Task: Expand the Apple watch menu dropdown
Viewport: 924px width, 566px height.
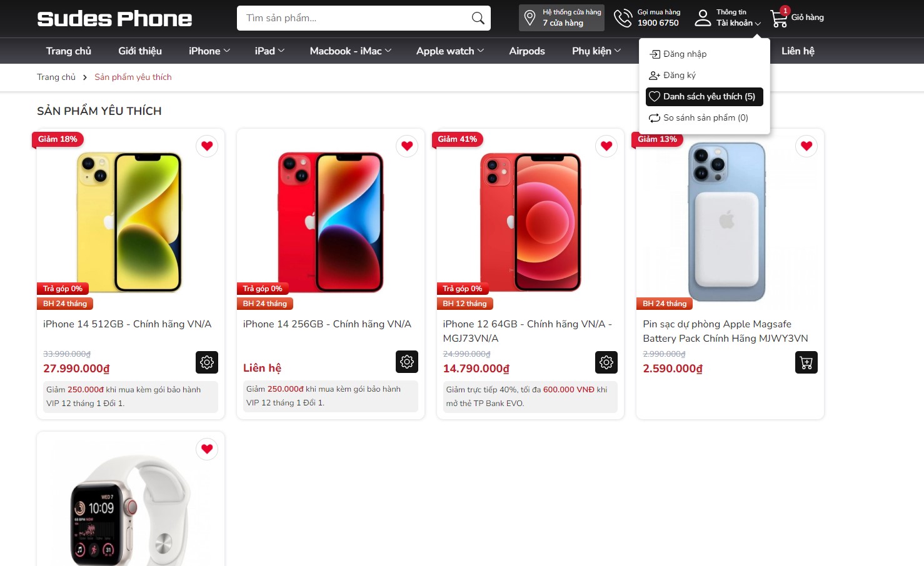Action: (x=450, y=51)
